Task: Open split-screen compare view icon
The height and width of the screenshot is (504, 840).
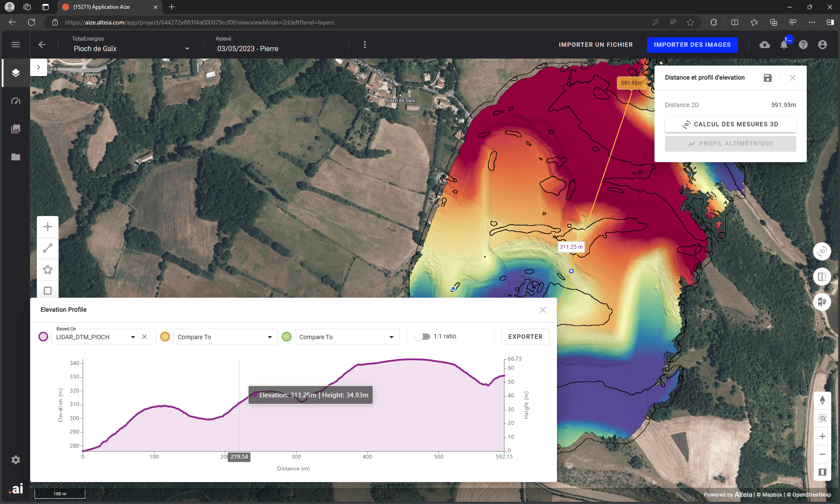Action: 822,277
